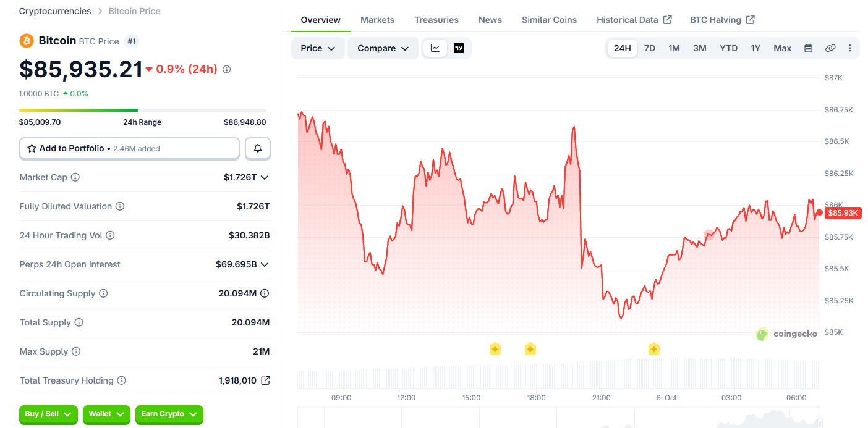This screenshot has width=868, height=428.
Task: Show Max Supply info icon
Action: [76, 351]
